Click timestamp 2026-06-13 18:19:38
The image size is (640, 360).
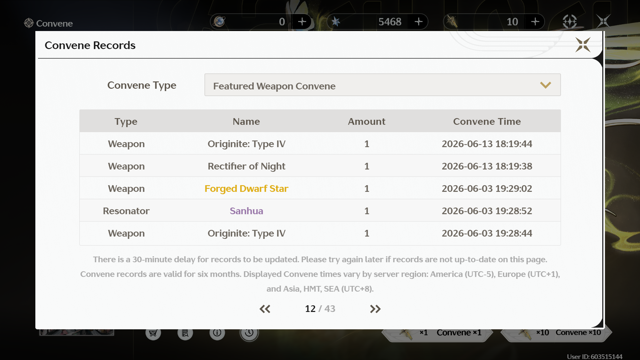tap(487, 166)
